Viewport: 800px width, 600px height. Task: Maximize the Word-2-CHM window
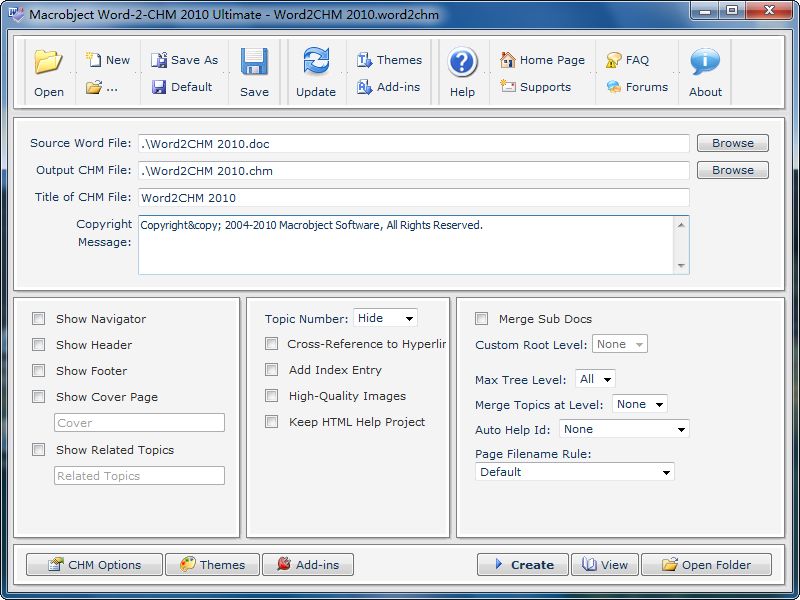click(x=732, y=10)
